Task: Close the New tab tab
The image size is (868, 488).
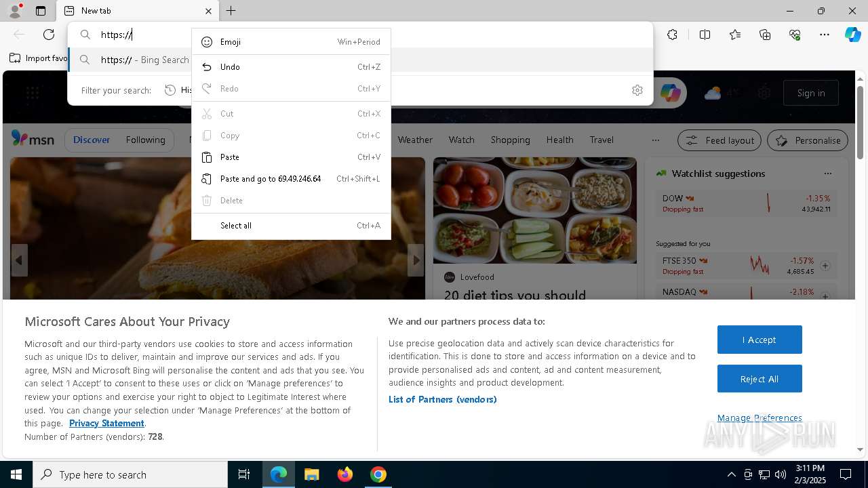Action: click(x=208, y=11)
